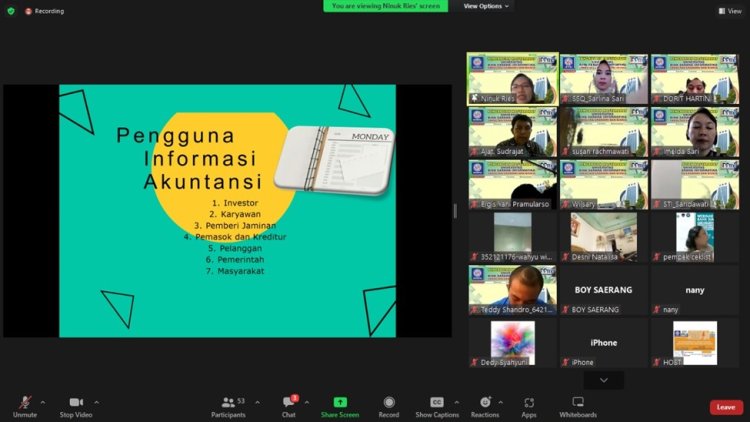Leave the meeting
750x422 pixels.
coord(726,407)
